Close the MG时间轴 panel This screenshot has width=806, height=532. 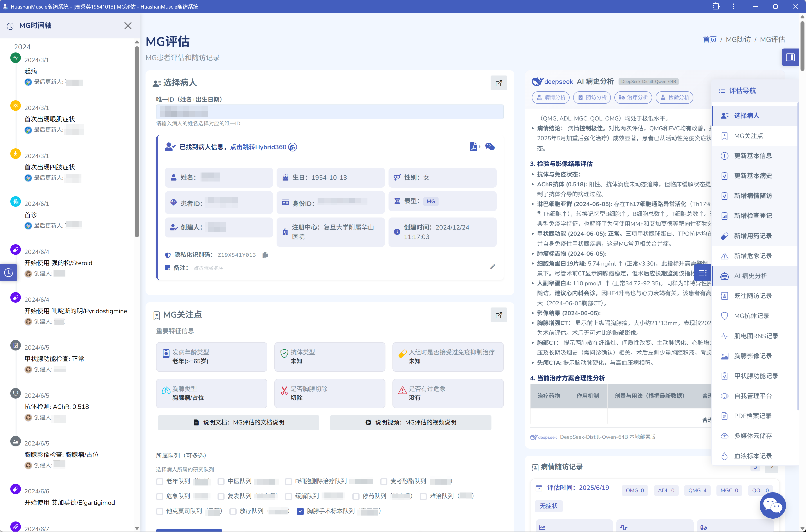[128, 26]
